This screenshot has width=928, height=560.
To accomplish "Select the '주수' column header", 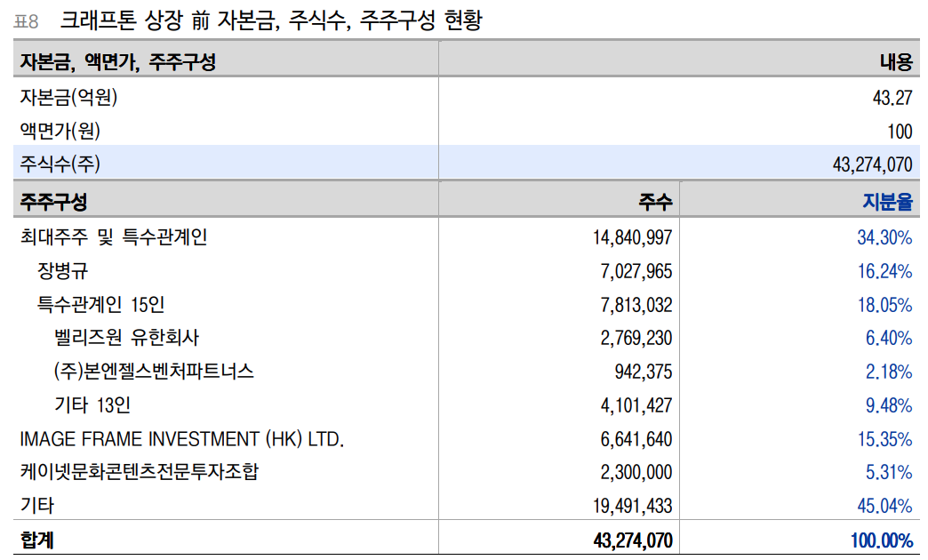I will point(655,202).
